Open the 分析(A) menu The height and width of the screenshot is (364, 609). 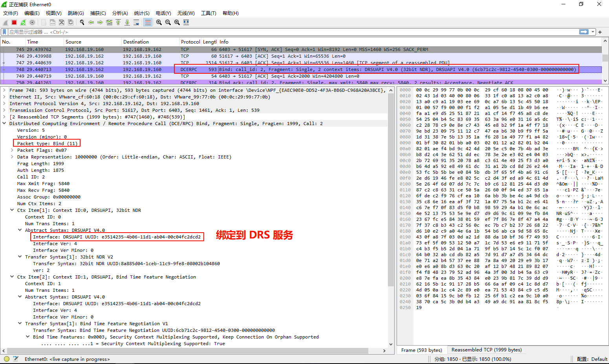point(120,13)
